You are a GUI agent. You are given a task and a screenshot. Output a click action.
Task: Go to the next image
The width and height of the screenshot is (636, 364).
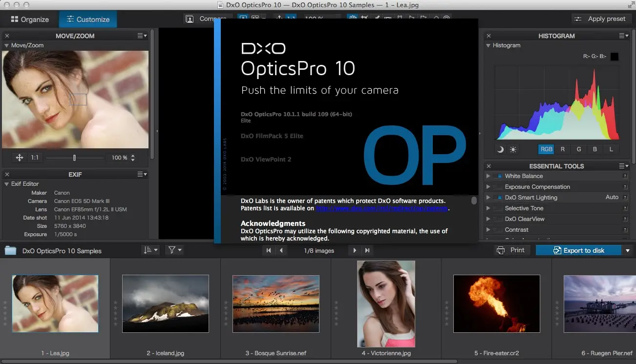[355, 250]
